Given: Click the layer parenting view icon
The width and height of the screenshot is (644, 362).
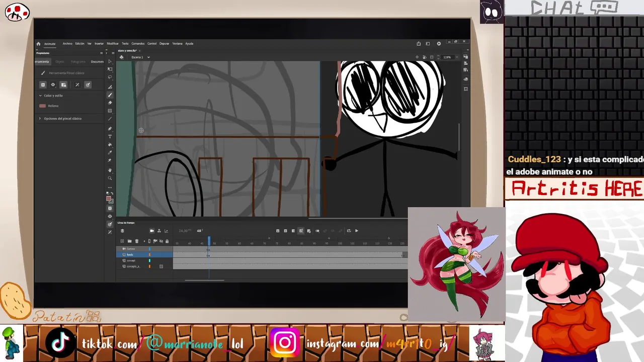Looking at the screenshot, I should [159, 231].
